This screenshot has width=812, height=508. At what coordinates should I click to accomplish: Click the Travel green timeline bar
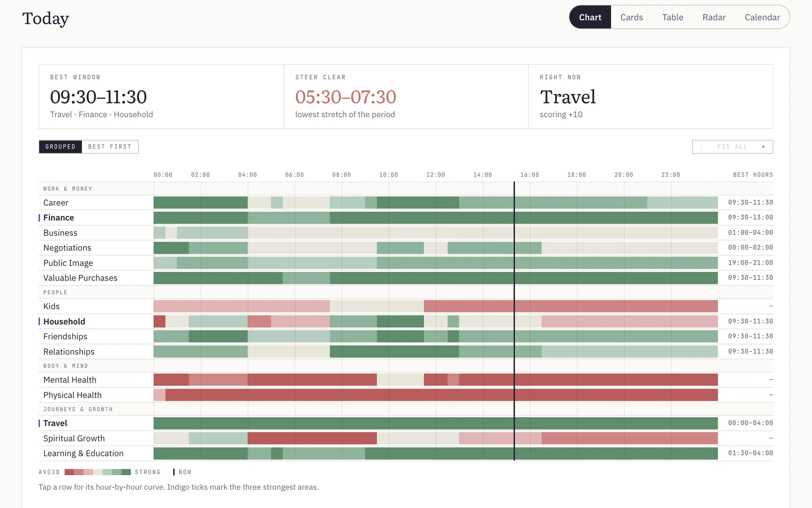tap(436, 423)
